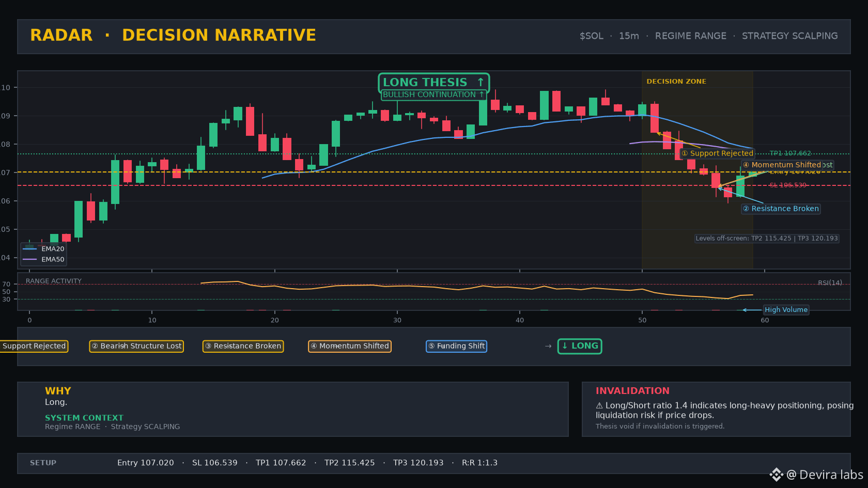
Task: Click the SYSTEM CONTEXT heading
Action: [84, 418]
